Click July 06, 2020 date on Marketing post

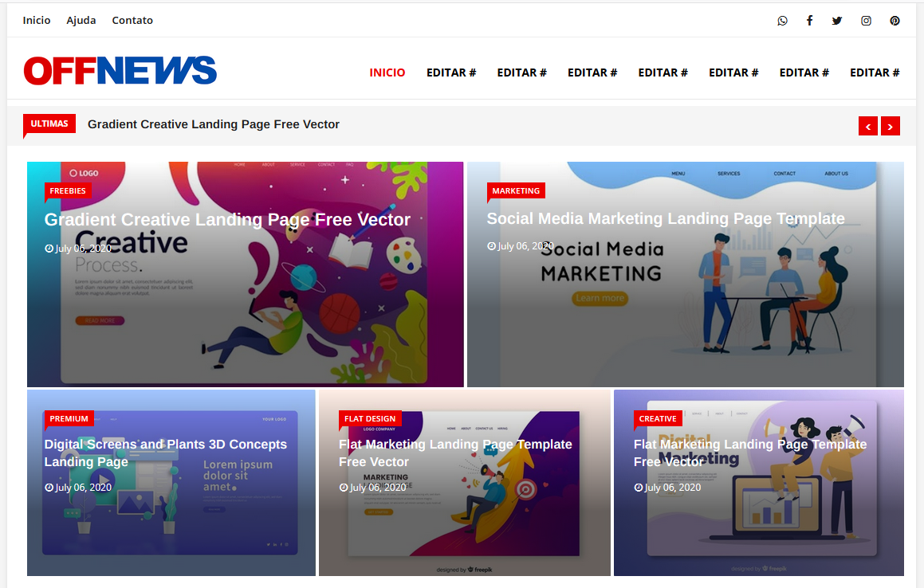pyautogui.click(x=521, y=246)
